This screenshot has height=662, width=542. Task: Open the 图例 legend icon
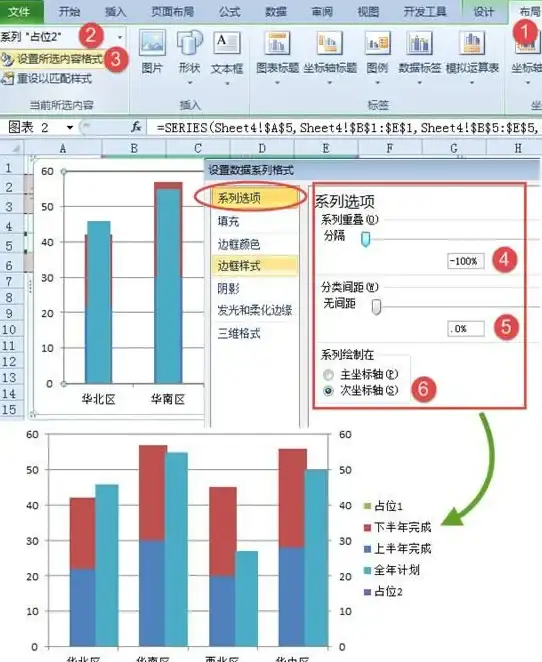377,43
